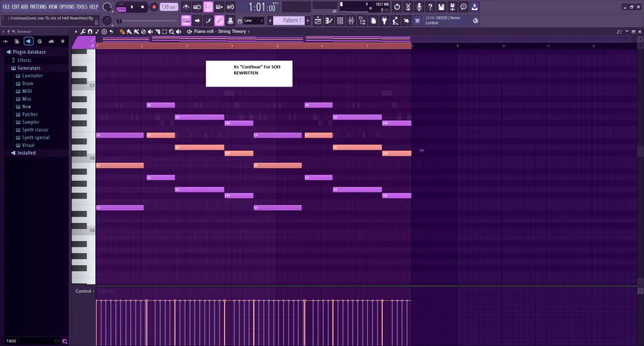Viewport: 644px width, 346px height.
Task: Toggle loop recording
Action: click(x=230, y=7)
